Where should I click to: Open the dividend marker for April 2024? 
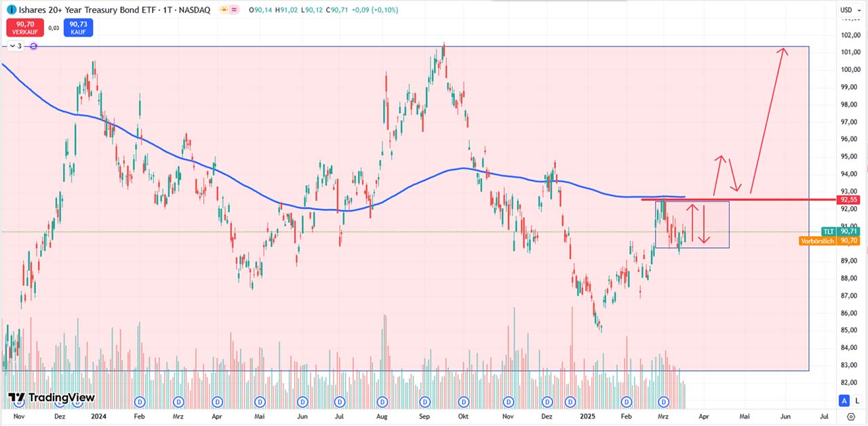(216, 401)
